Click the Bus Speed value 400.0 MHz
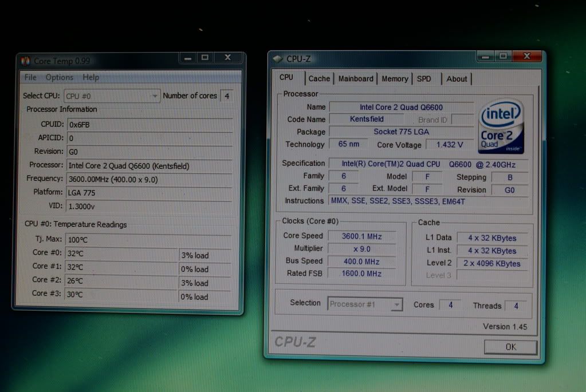 (x=361, y=262)
